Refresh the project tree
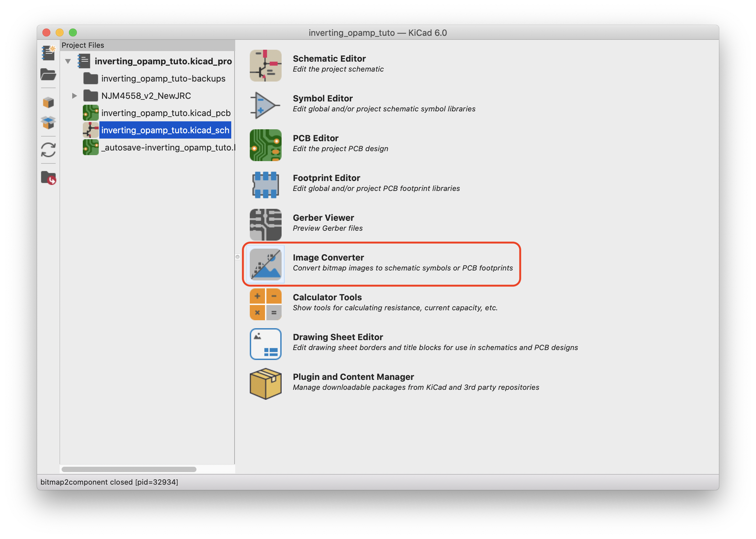This screenshot has width=756, height=539. [48, 150]
